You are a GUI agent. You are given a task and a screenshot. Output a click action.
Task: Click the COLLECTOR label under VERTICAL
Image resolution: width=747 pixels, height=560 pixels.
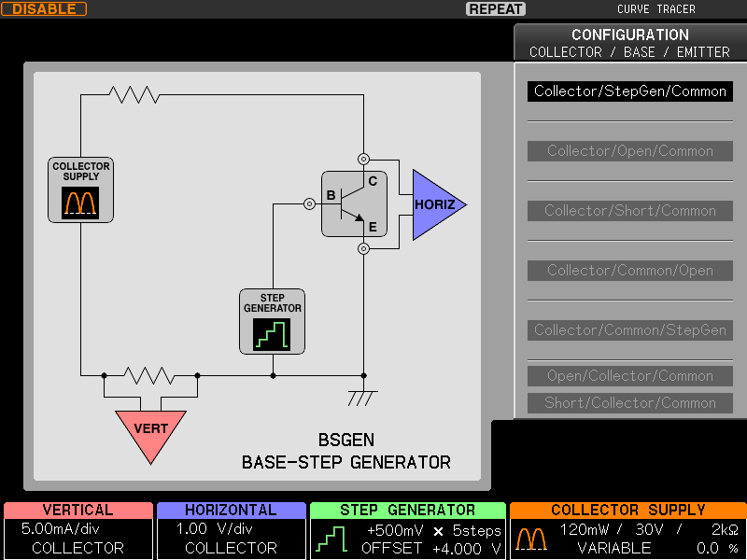coord(78,549)
